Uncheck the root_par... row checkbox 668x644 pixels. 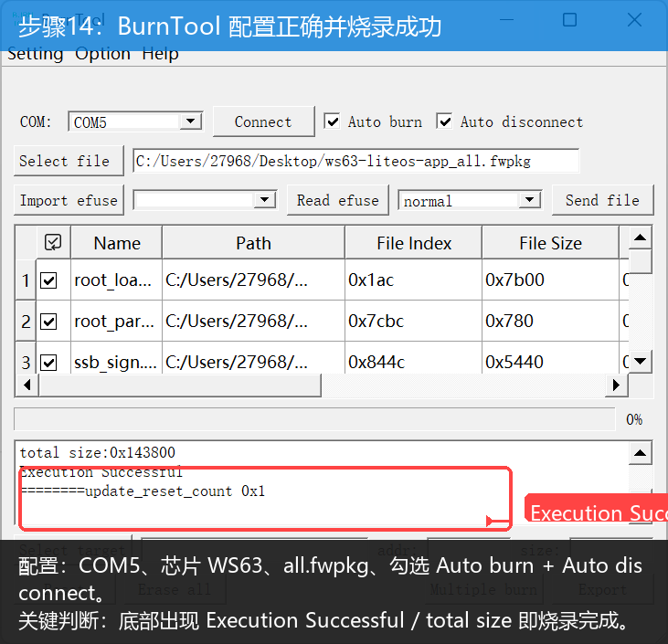point(48,322)
